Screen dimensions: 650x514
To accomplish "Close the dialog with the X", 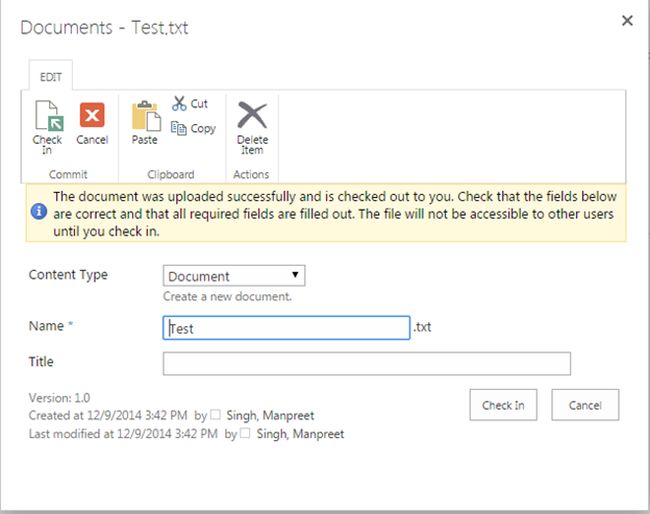I will (627, 21).
